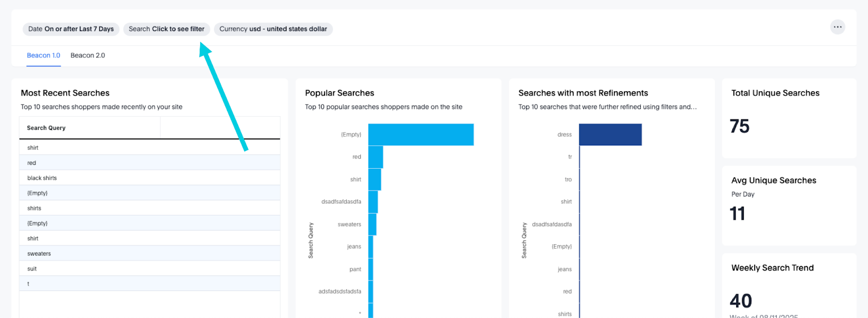Click the (Empty) bar in Popular Searches
Viewport: 868px width, 318px height.
pos(420,135)
